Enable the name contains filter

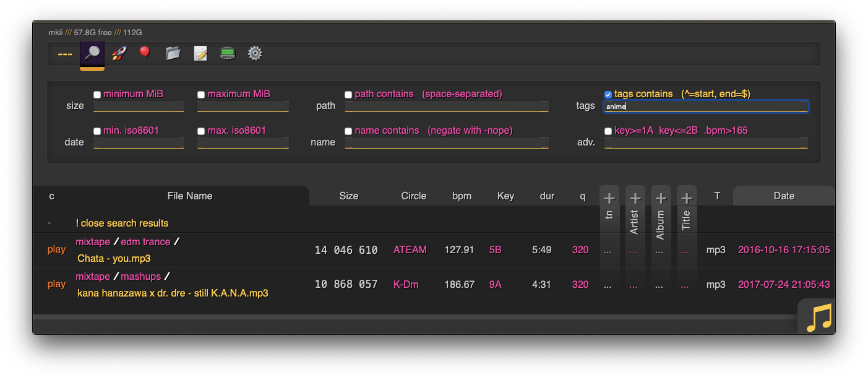(x=348, y=131)
